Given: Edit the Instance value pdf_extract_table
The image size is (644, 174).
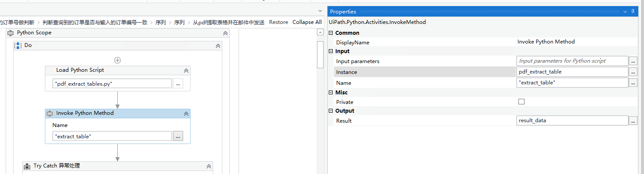Looking at the screenshot, I should click(x=572, y=72).
